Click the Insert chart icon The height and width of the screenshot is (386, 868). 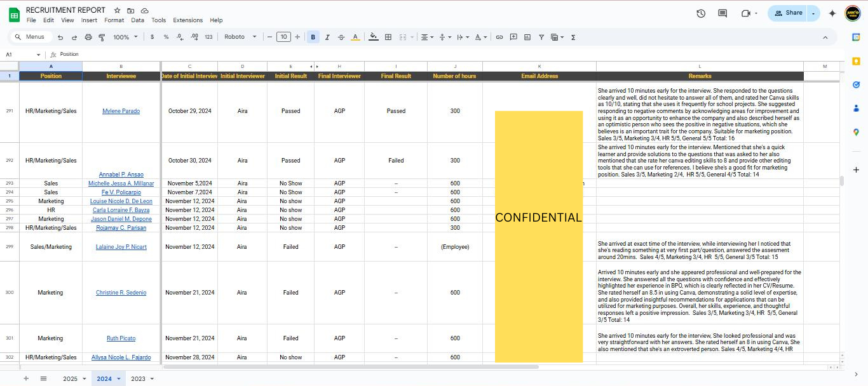click(527, 37)
